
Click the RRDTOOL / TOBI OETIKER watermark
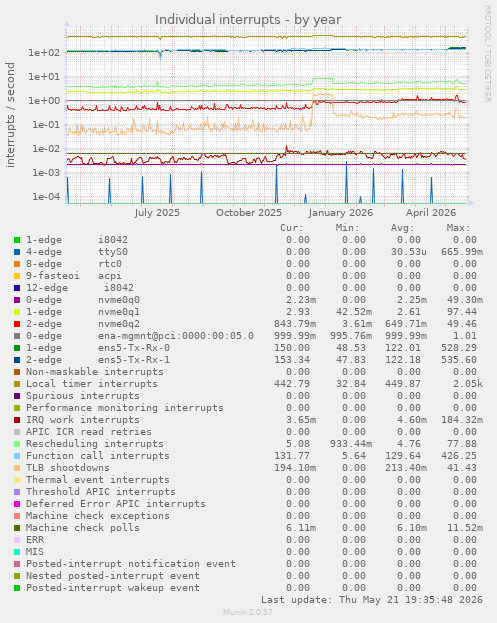pos(487,54)
